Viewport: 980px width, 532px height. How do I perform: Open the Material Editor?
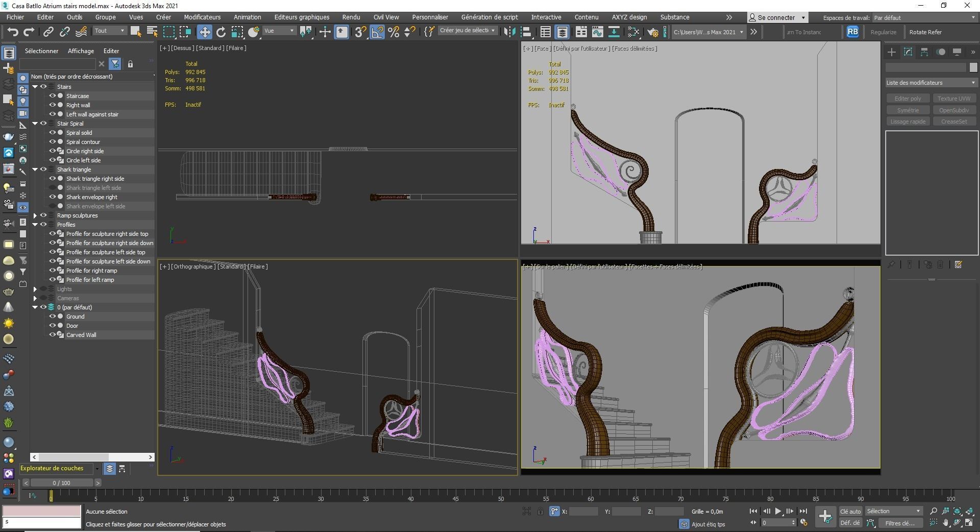pos(634,32)
